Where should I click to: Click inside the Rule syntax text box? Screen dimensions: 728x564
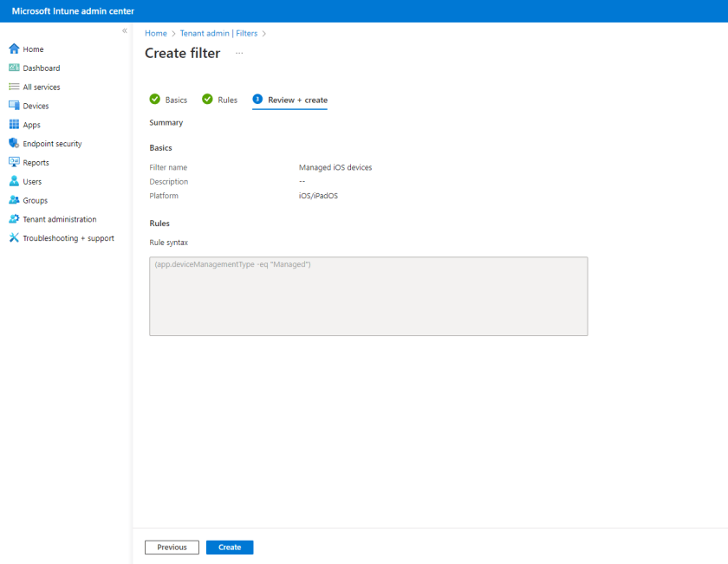[x=368, y=296]
